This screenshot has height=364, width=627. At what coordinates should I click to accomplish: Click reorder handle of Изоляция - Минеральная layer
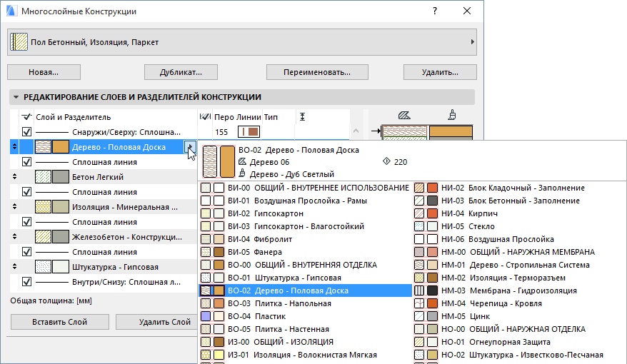click(14, 206)
